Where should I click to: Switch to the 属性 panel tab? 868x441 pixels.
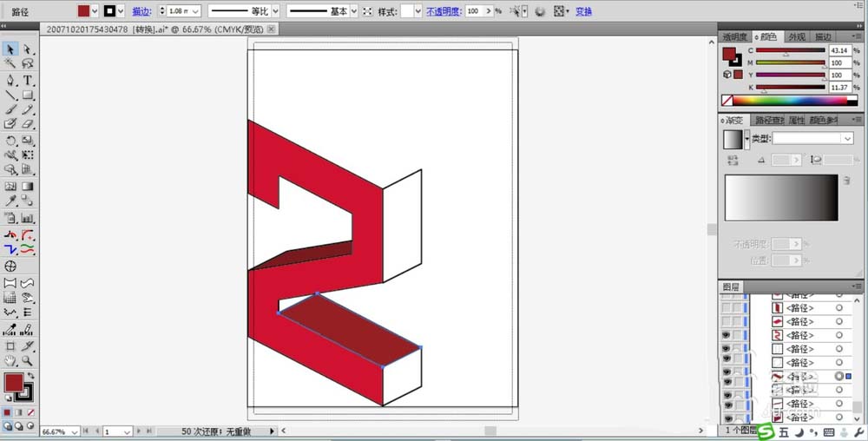click(796, 120)
